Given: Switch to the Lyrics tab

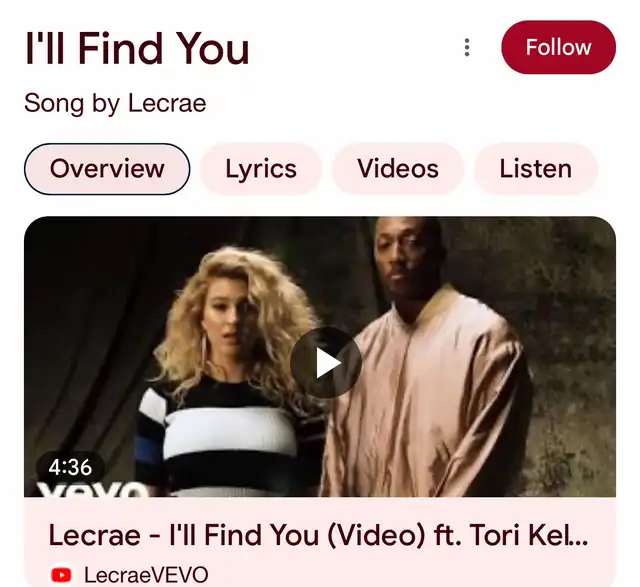Looking at the screenshot, I should (x=261, y=169).
